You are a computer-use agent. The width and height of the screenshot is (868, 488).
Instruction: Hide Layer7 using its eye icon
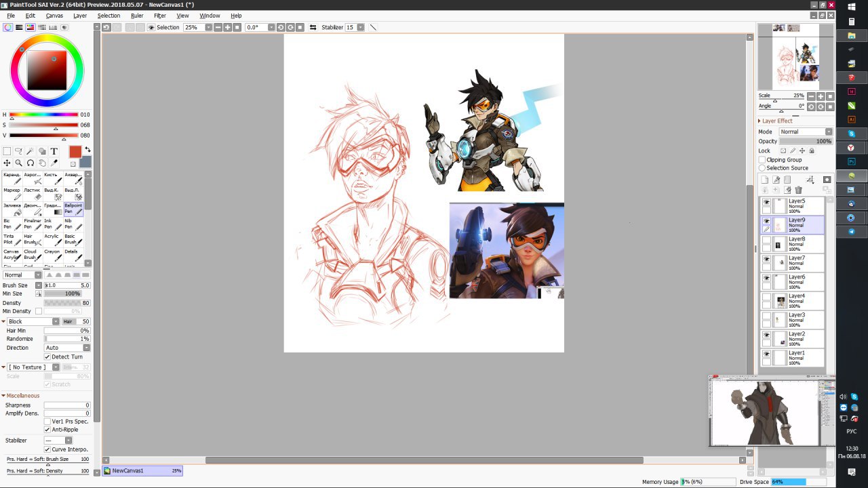click(x=767, y=260)
